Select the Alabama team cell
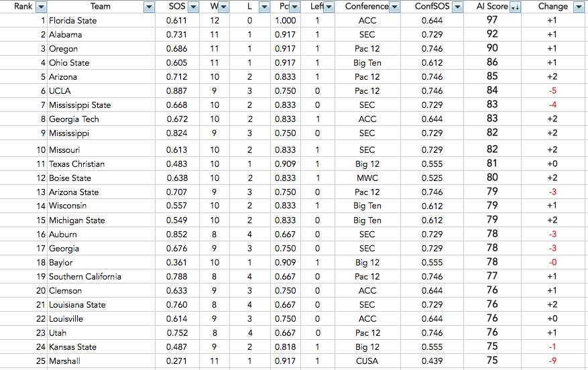The image size is (588, 370). tap(101, 34)
